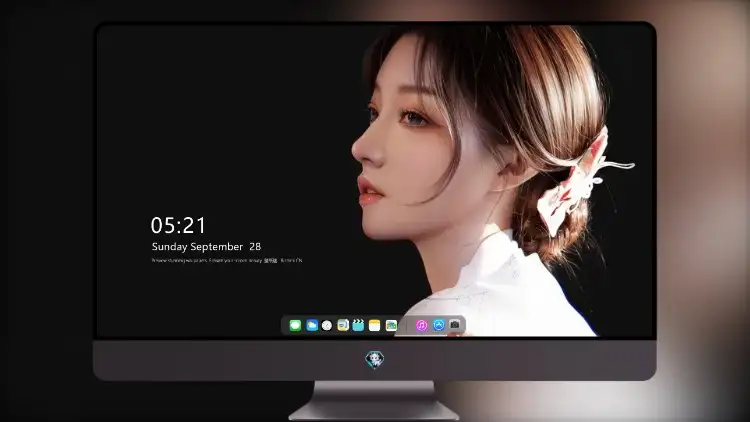Image resolution: width=750 pixels, height=422 pixels.
Task: Click the small quote line under the date
Action: 227,261
